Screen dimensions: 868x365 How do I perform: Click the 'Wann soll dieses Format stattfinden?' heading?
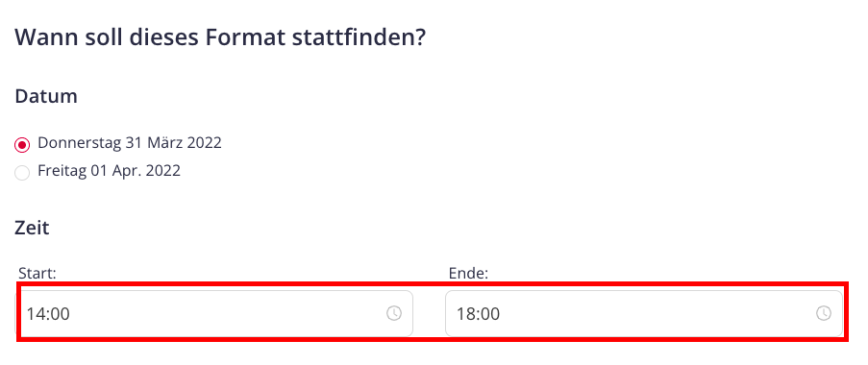coord(220,37)
